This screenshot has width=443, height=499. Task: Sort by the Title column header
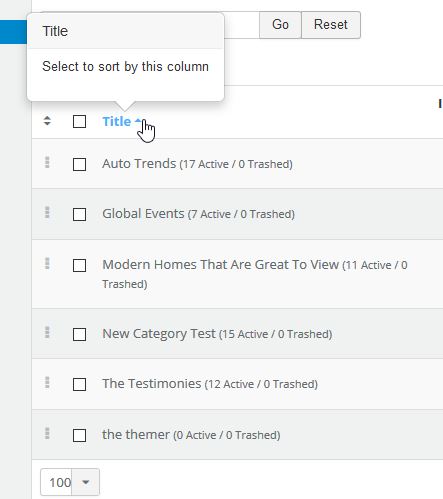(116, 121)
